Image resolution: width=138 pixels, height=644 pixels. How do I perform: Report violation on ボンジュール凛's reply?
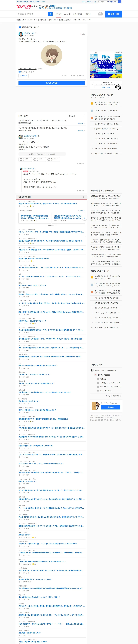[x=81, y=191]
